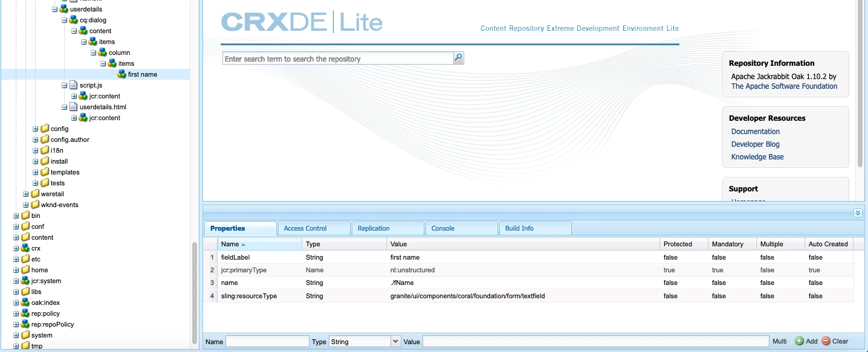
Task: Click the libs folder icon
Action: 25,292
